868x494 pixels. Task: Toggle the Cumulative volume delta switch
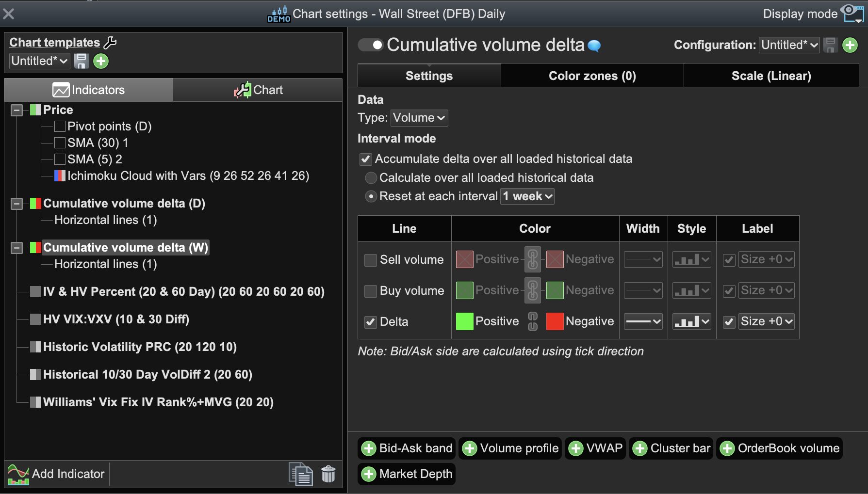click(x=371, y=45)
